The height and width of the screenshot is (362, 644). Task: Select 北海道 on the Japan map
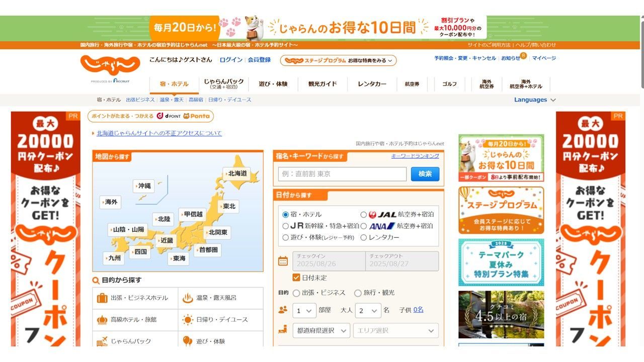237,173
